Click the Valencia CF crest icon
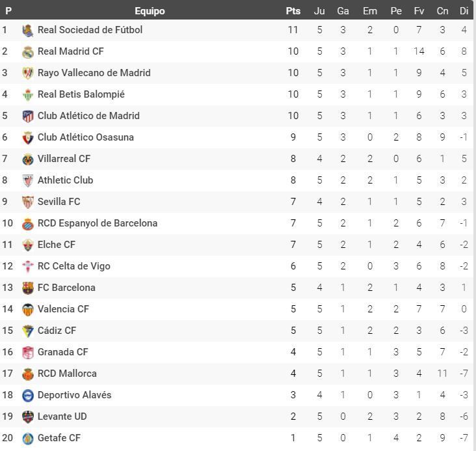The image size is (476, 451). (28, 309)
